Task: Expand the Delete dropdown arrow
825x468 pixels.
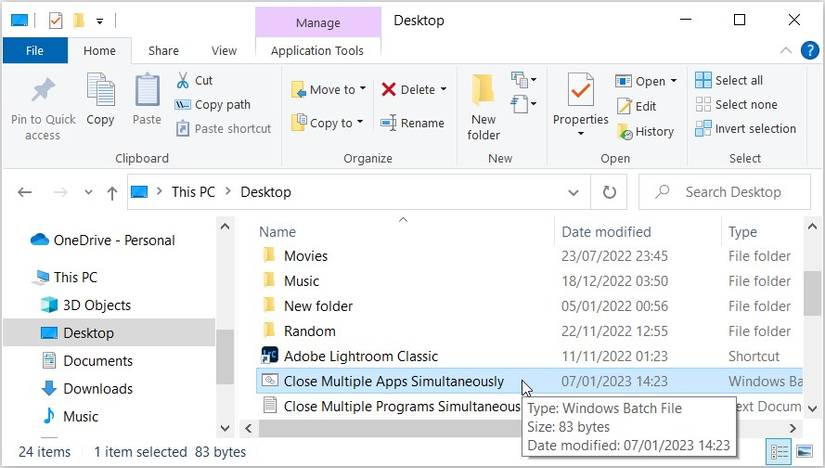Action: pyautogui.click(x=443, y=89)
